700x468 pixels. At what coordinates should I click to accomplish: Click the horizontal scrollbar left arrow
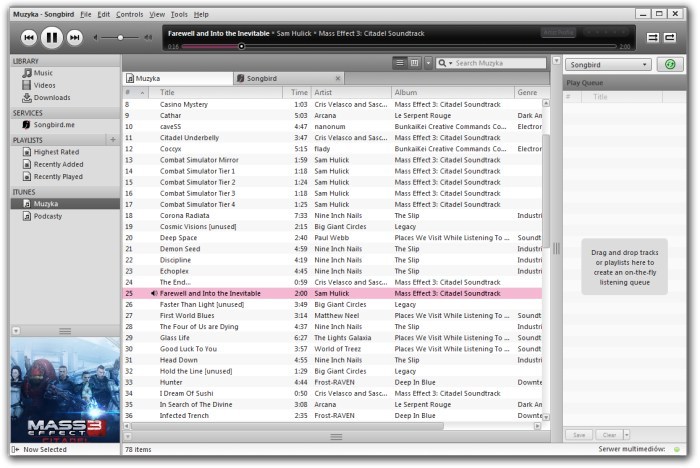[127, 426]
